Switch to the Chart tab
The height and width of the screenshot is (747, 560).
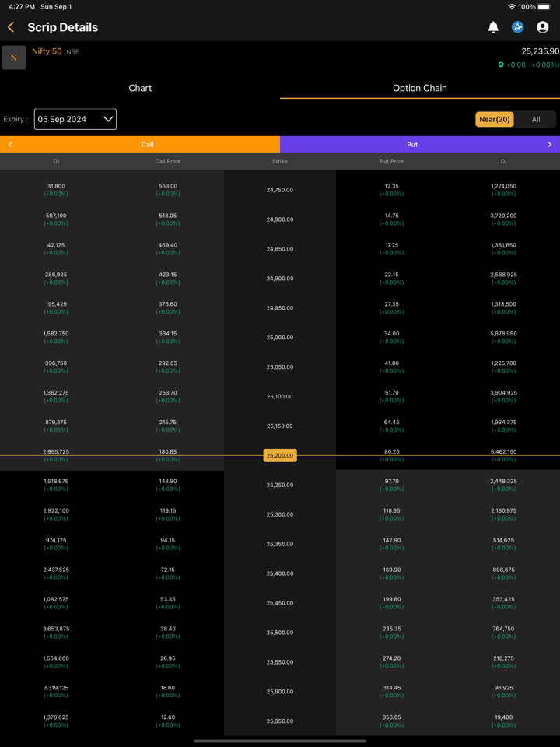pyautogui.click(x=140, y=88)
